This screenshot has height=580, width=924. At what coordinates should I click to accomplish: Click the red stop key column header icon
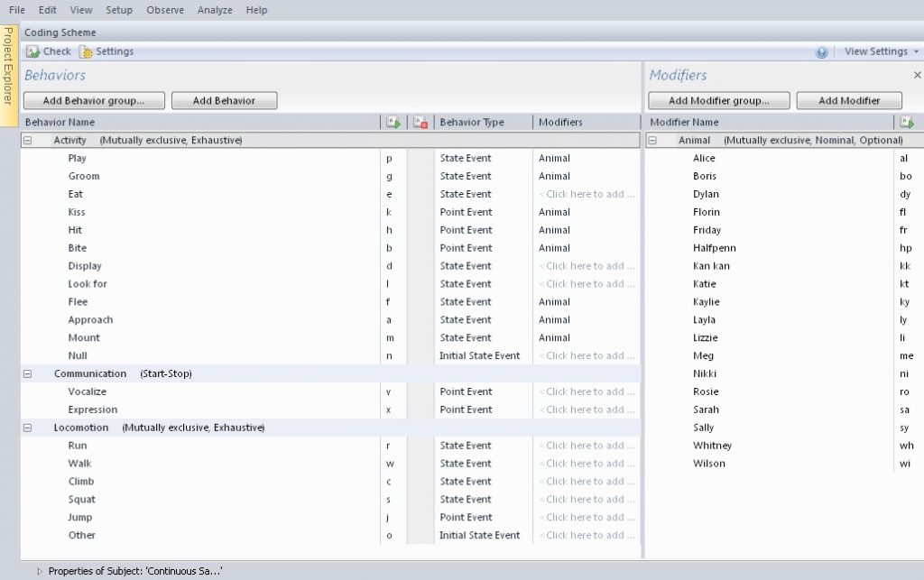click(420, 122)
